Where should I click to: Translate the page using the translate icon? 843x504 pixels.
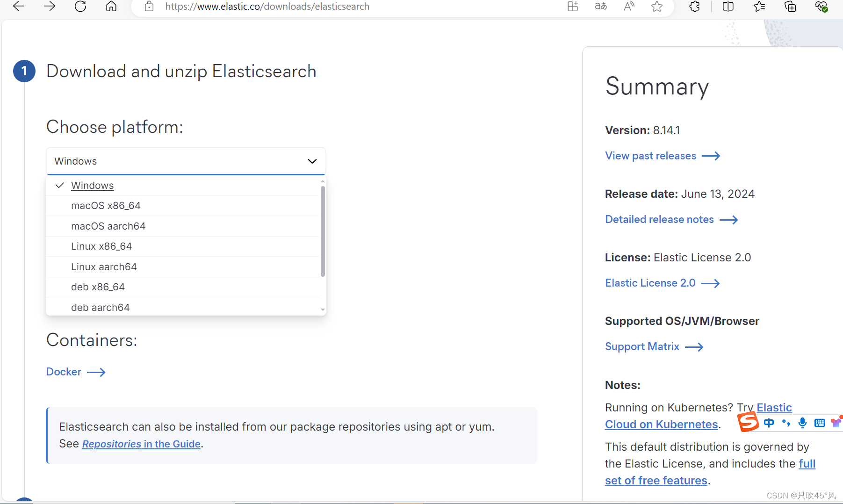tap(601, 7)
